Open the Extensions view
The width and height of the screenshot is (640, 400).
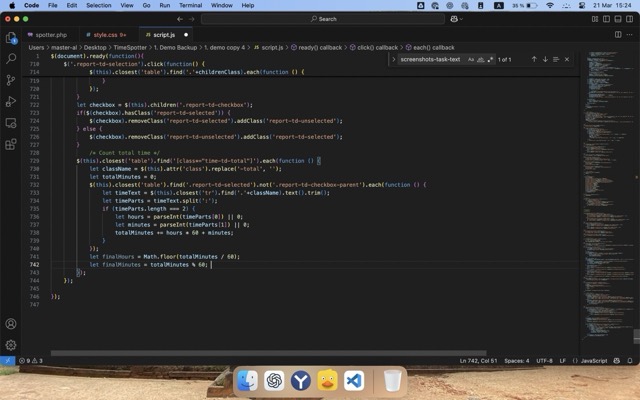pos(11,144)
